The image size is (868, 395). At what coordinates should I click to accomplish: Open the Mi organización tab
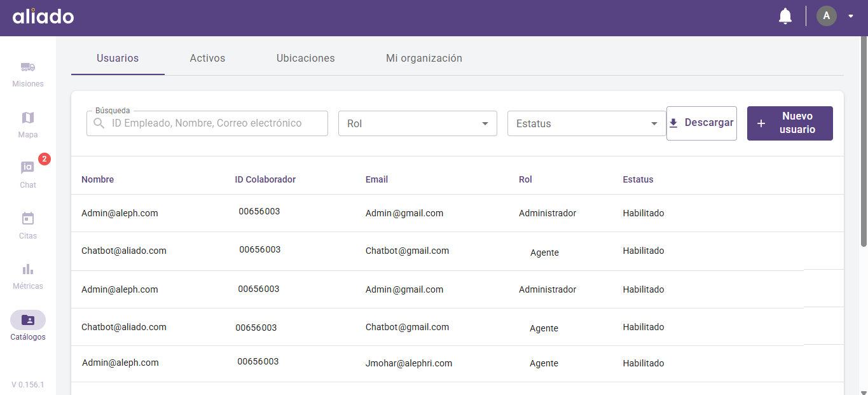(424, 59)
